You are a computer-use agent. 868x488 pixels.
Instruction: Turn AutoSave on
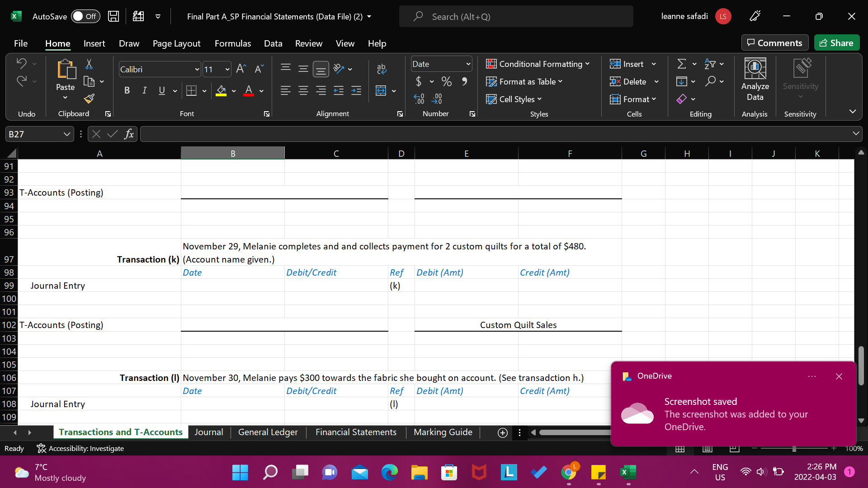85,16
